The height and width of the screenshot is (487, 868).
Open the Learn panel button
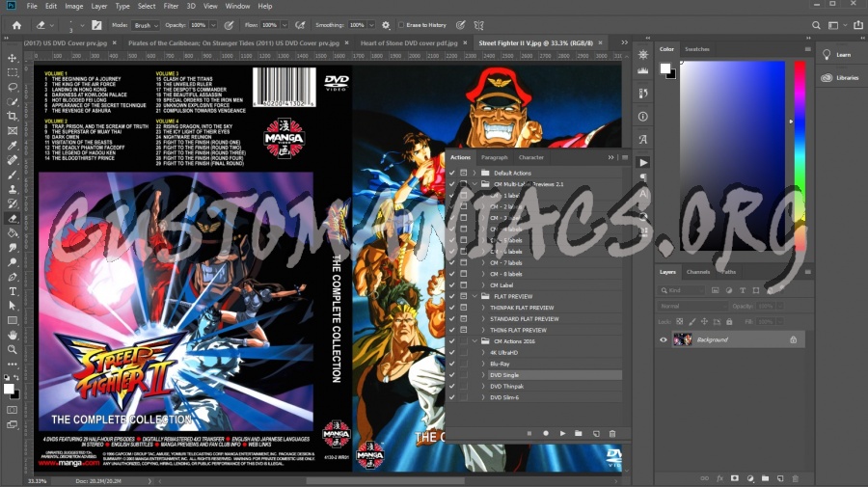839,55
